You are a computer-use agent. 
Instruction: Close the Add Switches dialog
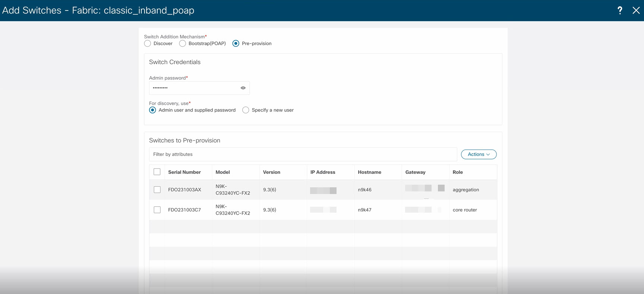[x=636, y=10]
